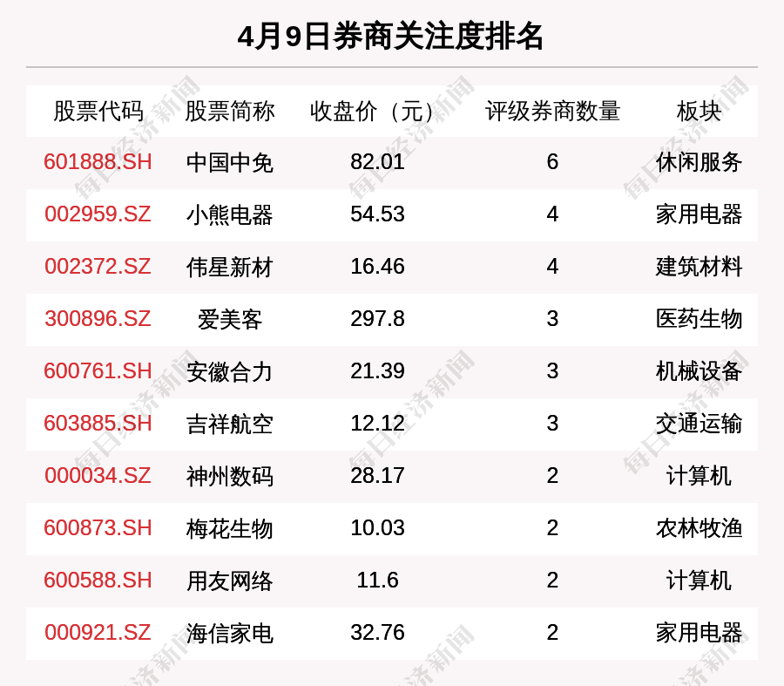
Task: Click sector 机械设备
Action: coord(699,371)
